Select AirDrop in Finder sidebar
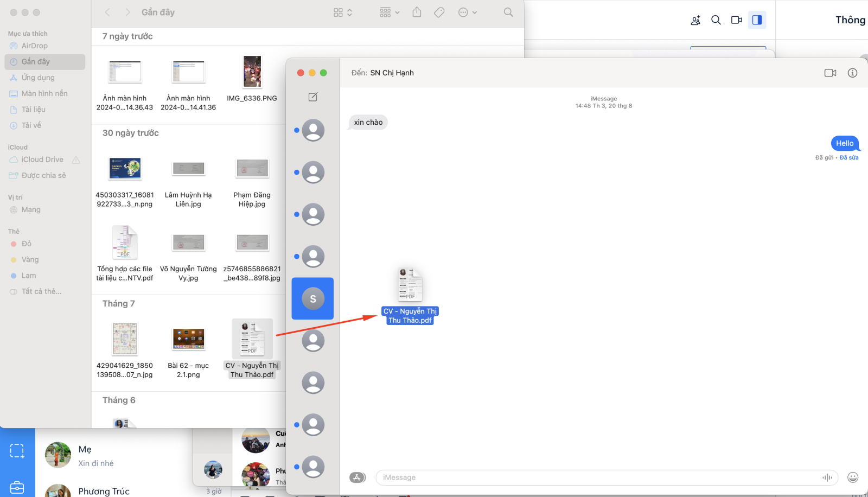 pos(44,46)
